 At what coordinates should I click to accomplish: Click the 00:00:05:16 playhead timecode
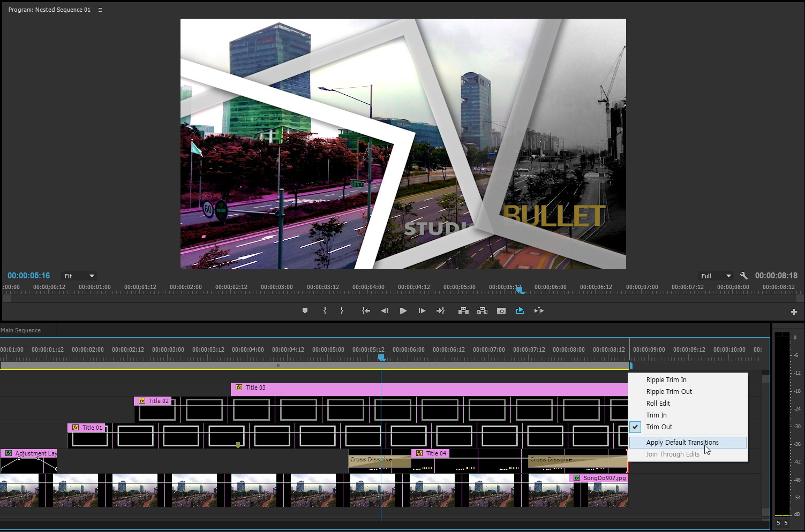click(x=29, y=276)
